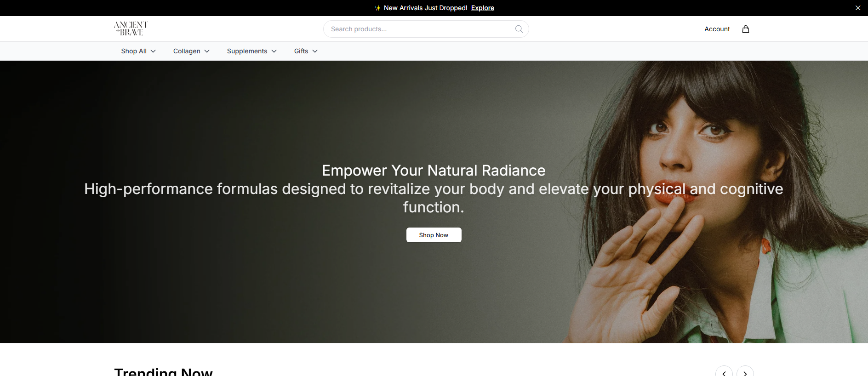The image size is (868, 376).
Task: Click 'New Arrivals Just Dropped!' text
Action: [425, 8]
